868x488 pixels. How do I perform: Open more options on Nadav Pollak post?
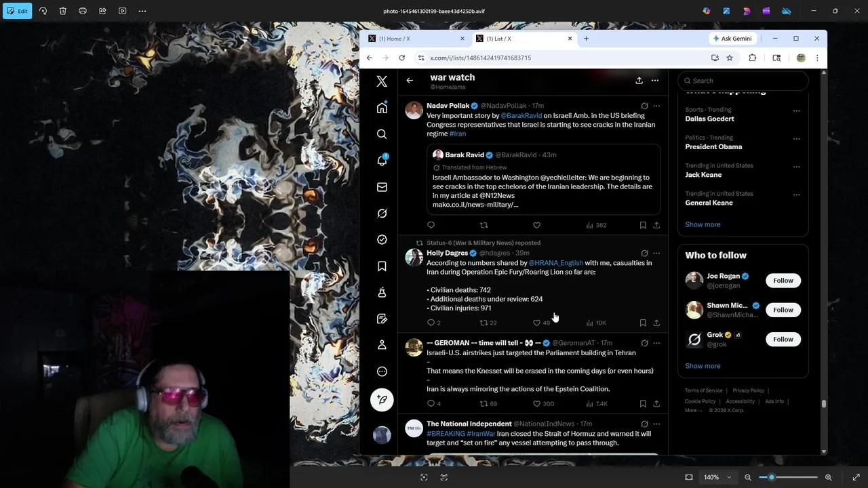pyautogui.click(x=656, y=106)
